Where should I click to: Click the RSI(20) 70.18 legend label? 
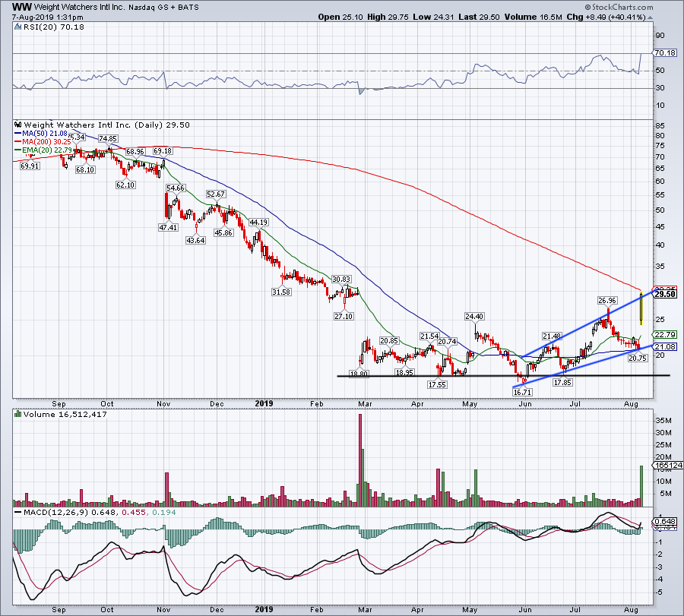(52, 27)
